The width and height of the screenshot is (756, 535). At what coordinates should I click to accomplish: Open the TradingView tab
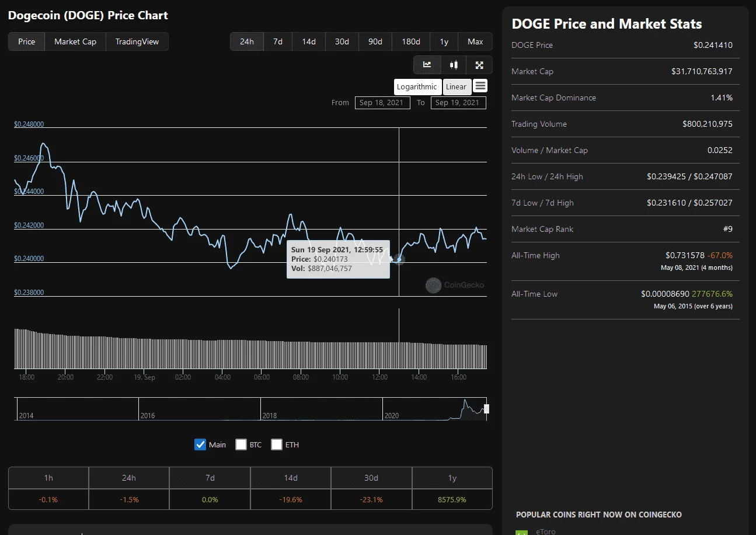137,41
